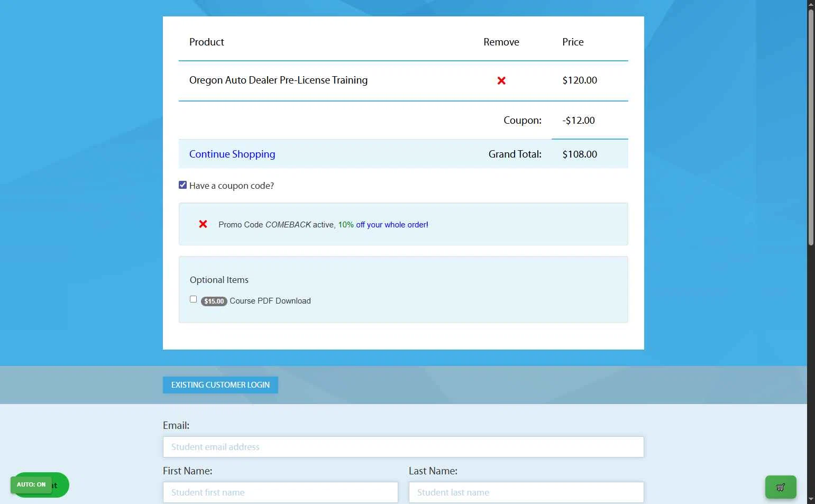Check Course PDF Download optional item
This screenshot has width=815, height=504.
tap(194, 299)
